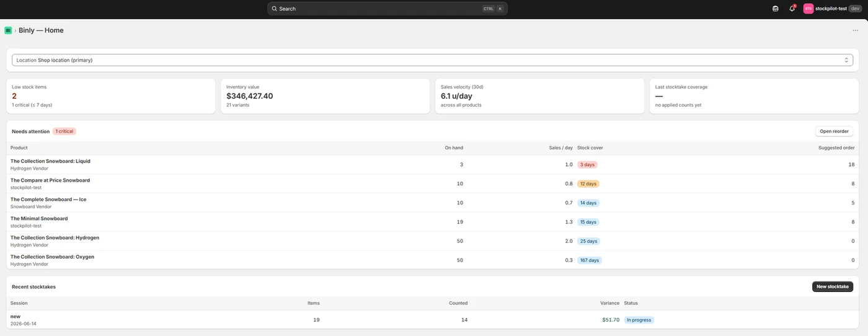Click the Product column header
This screenshot has width=868, height=336.
[x=19, y=148]
